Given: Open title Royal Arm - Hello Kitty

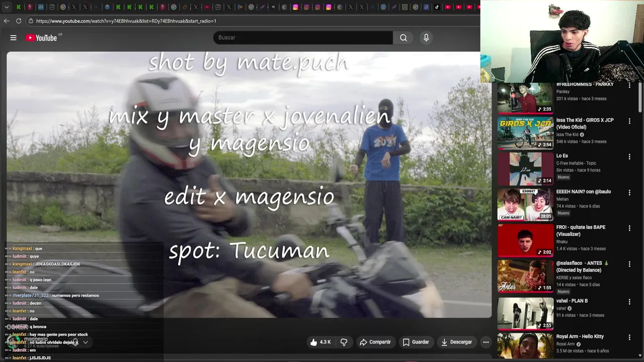Looking at the screenshot, I should point(580,336).
